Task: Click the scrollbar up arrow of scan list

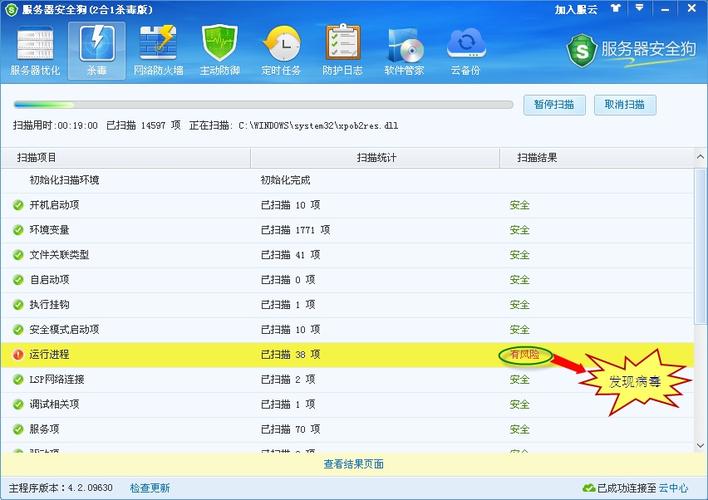Action: point(700,157)
